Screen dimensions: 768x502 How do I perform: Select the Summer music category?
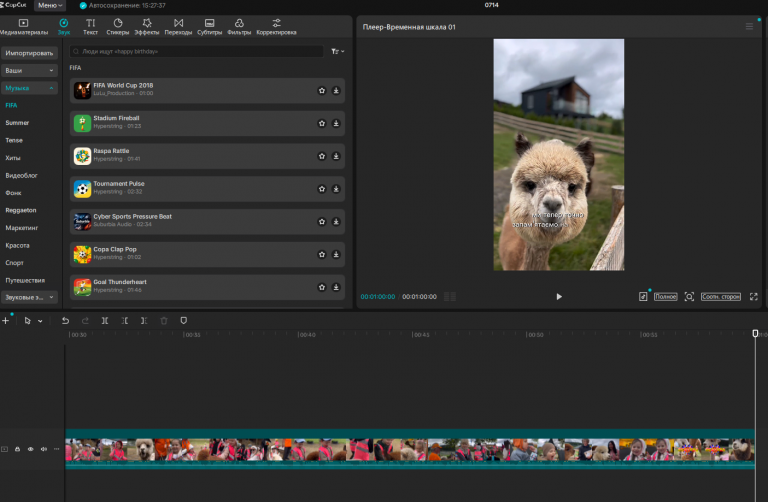point(17,123)
